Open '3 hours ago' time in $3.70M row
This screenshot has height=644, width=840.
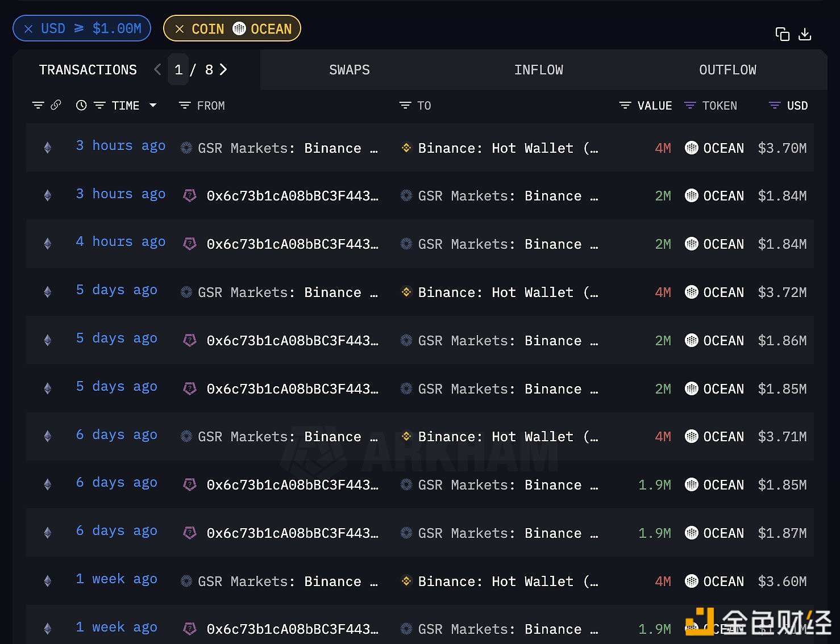click(120, 146)
